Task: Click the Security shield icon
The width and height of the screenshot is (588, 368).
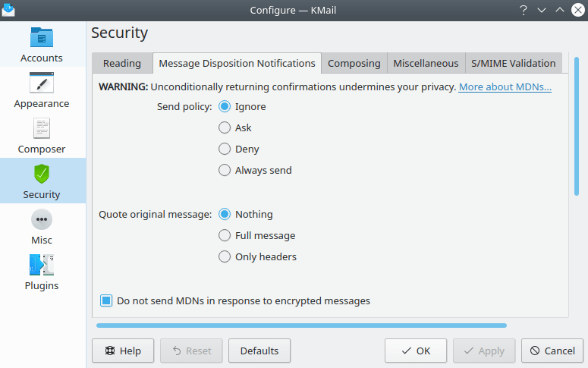Action: pos(42,174)
